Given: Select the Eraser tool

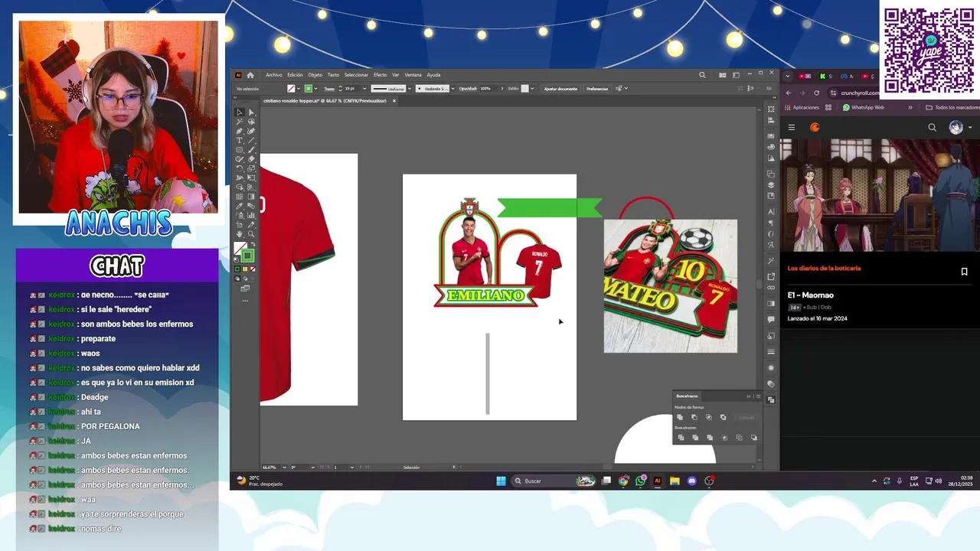Looking at the screenshot, I should click(x=251, y=159).
